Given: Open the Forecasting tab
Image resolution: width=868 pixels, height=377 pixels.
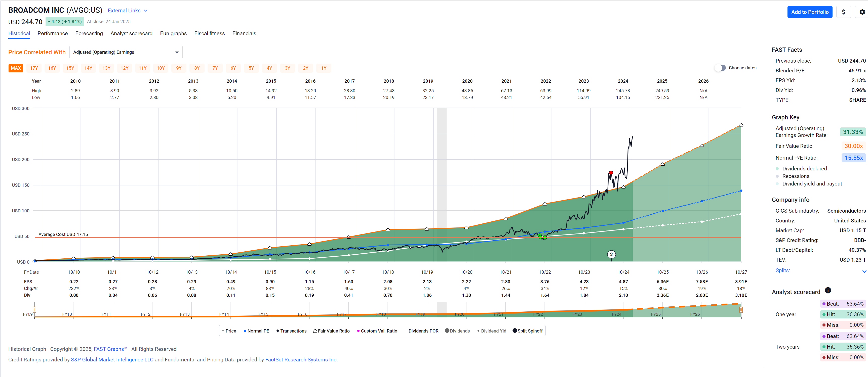Looking at the screenshot, I should (x=89, y=33).
